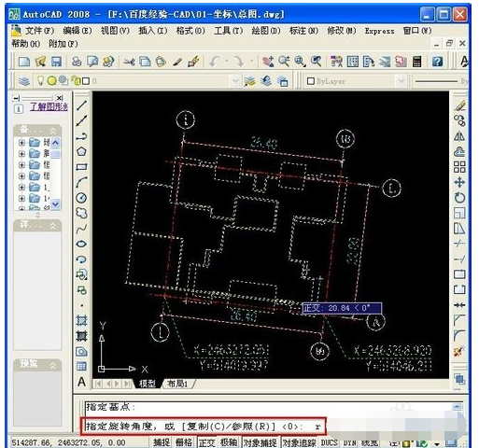The width and height of the screenshot is (479, 448).
Task: Pick the Circle drawing tool
Action: pos(81,198)
